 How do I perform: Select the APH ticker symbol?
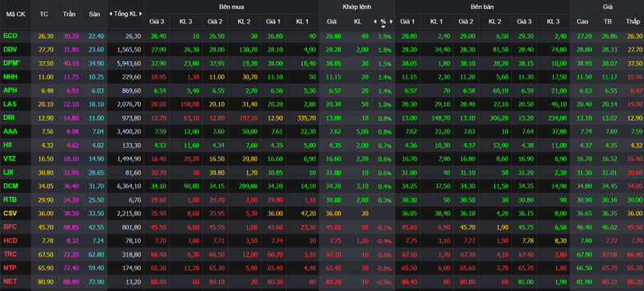point(10,90)
